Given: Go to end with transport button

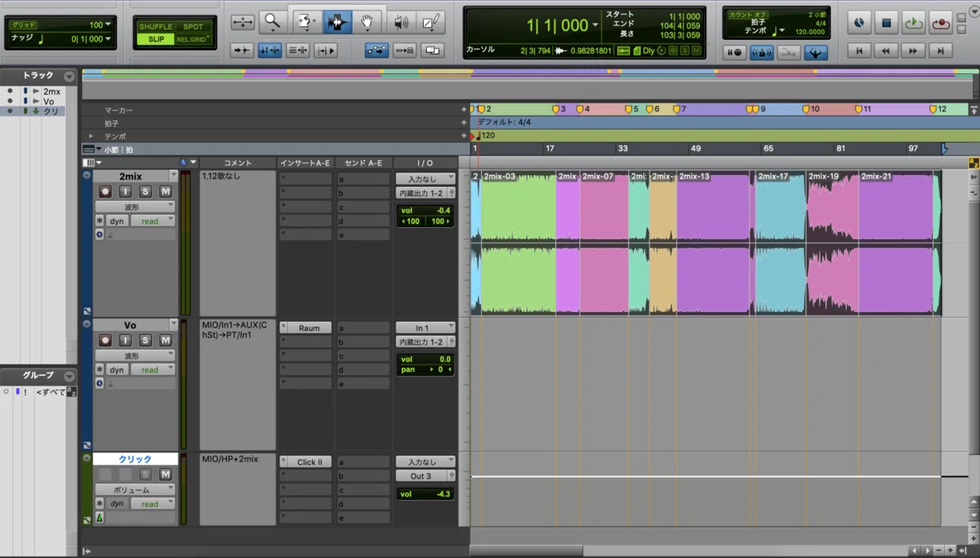Looking at the screenshot, I should (941, 51).
